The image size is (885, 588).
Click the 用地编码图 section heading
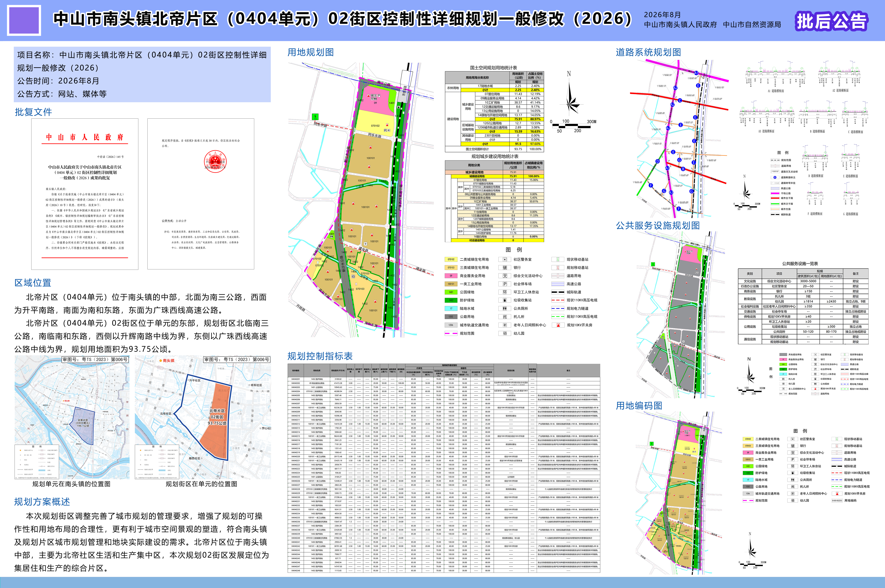(x=639, y=406)
